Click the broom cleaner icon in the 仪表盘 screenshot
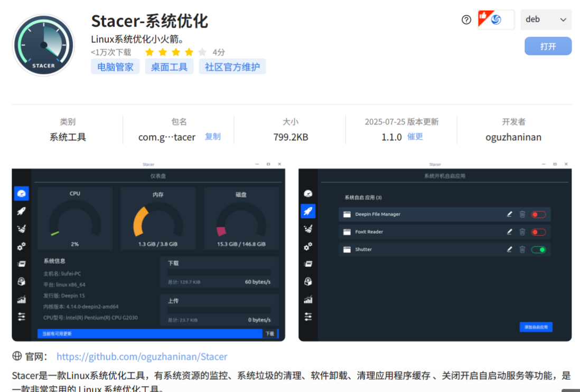 point(22,228)
